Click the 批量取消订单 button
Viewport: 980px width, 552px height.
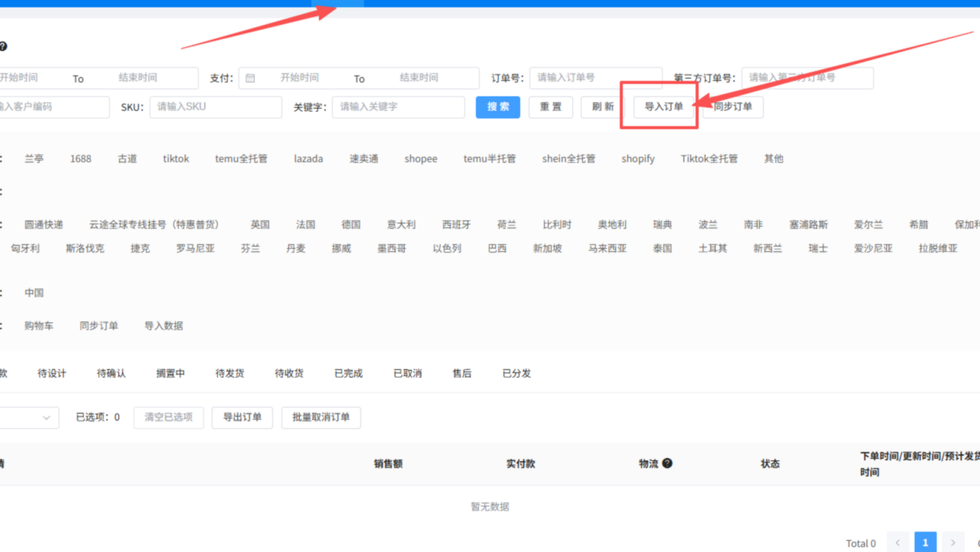(x=321, y=417)
